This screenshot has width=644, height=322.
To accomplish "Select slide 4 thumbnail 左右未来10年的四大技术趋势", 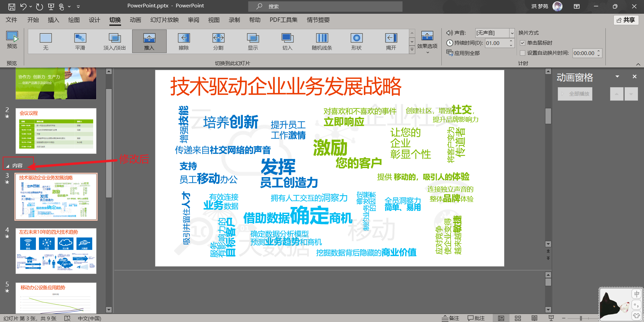I will [56, 251].
